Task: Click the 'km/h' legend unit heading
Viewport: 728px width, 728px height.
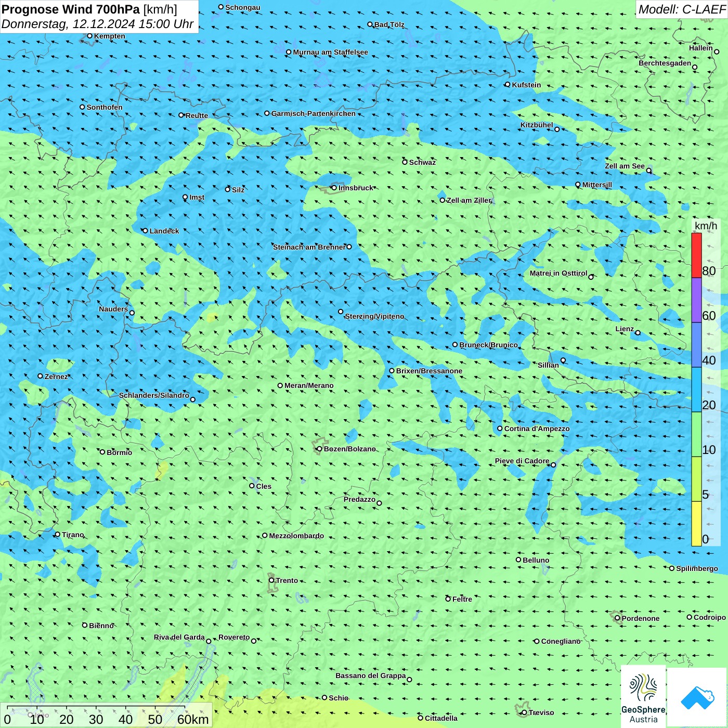Action: point(706,226)
